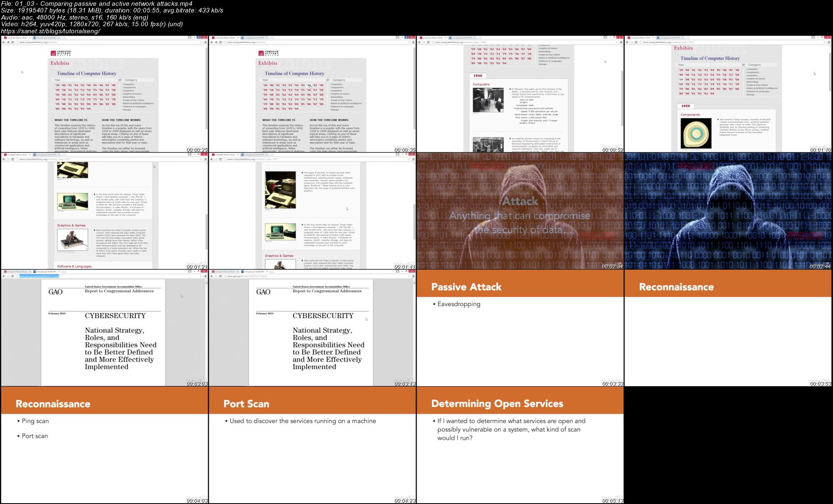Click the bookmark star in the 00:00:25 frame
Image resolution: width=833 pixels, height=504 pixels.
coord(201,42)
